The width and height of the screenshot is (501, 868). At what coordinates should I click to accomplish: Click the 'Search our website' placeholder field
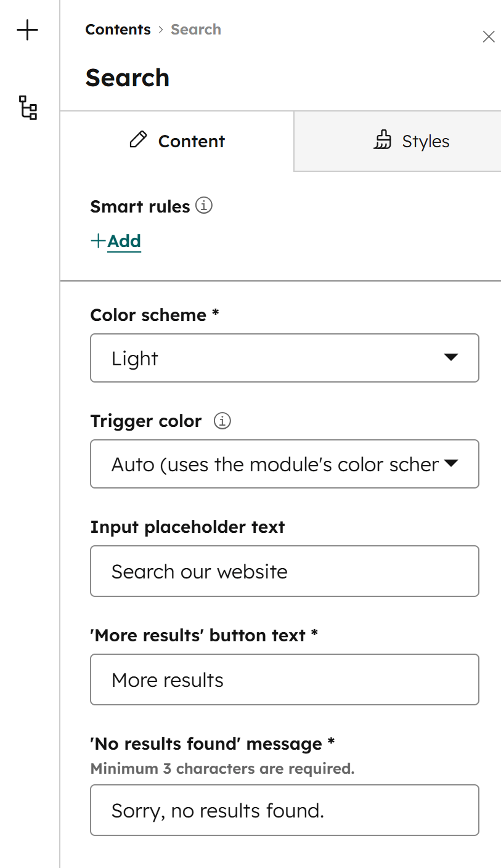pos(285,571)
